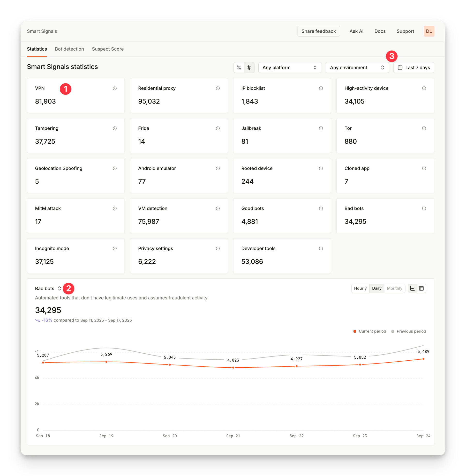Click the Rooted device info icon
The width and height of the screenshot is (466, 476).
click(x=321, y=168)
